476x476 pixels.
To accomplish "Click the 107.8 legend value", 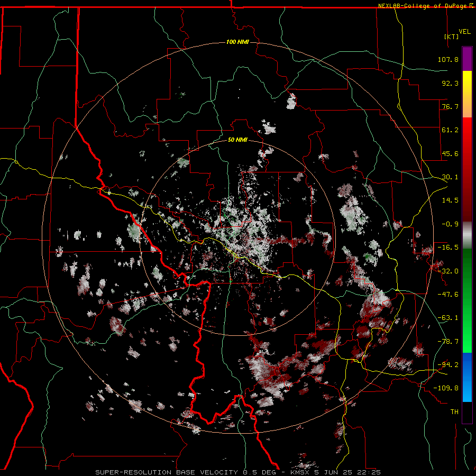I will click(448, 59).
